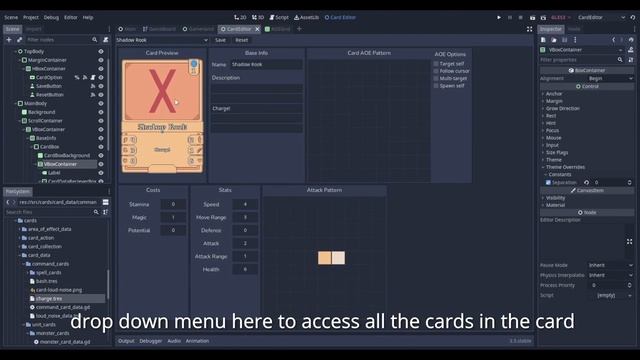Pause the running scene
The image size is (640, 360).
point(510,18)
